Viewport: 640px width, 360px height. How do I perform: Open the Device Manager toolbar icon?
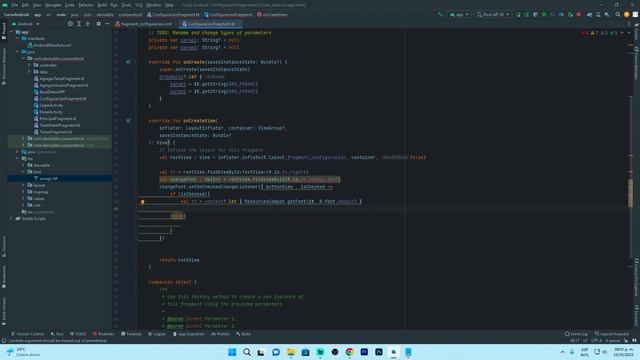[598, 15]
